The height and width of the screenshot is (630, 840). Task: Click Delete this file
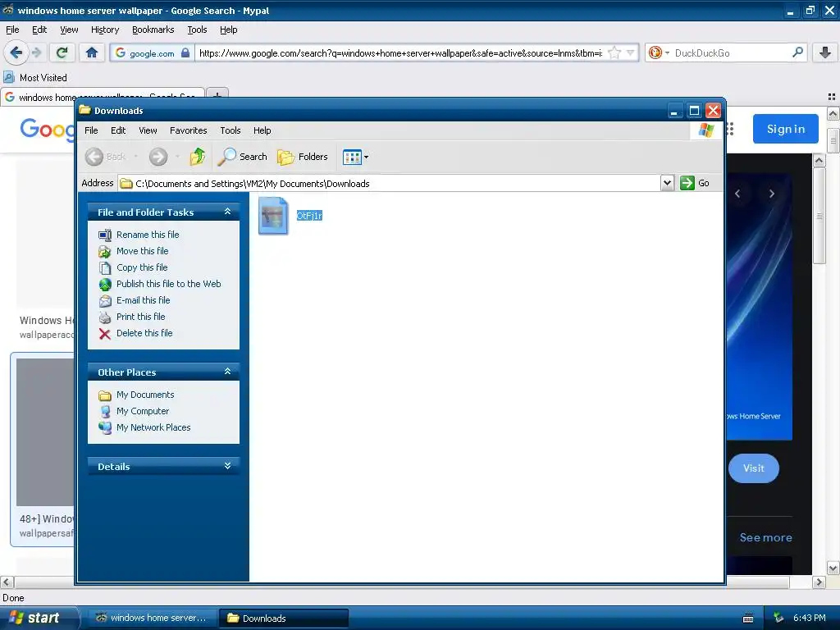point(144,333)
